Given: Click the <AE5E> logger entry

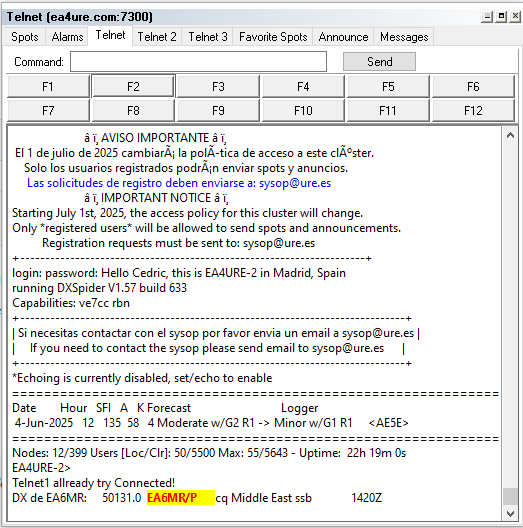Looking at the screenshot, I should coord(388,423).
